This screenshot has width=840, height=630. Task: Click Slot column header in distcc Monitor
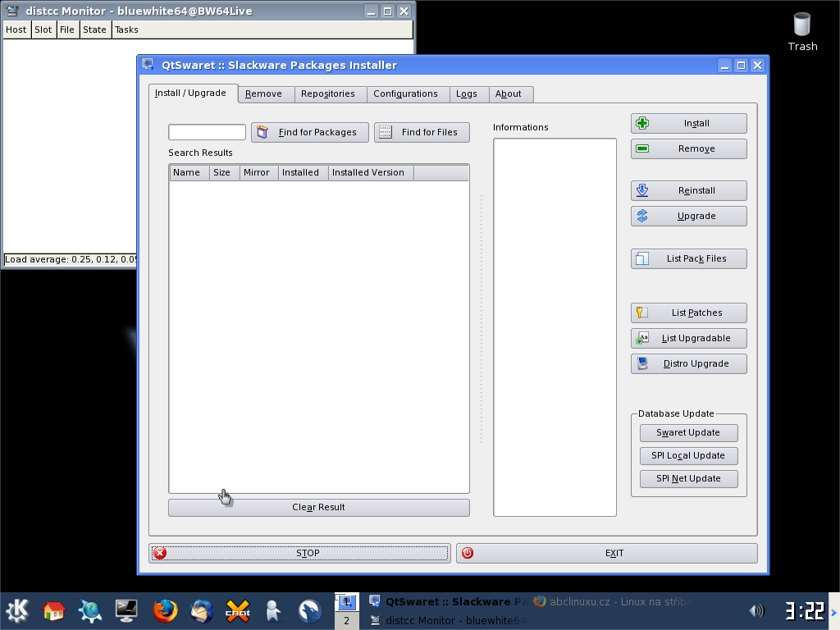click(x=43, y=30)
